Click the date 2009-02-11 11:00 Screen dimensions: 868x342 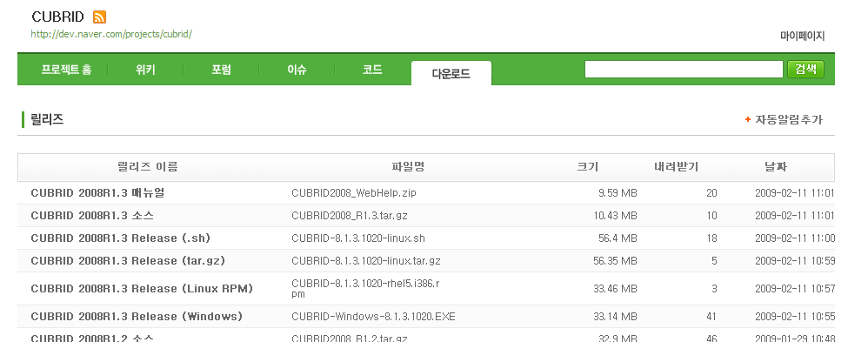coord(795,238)
